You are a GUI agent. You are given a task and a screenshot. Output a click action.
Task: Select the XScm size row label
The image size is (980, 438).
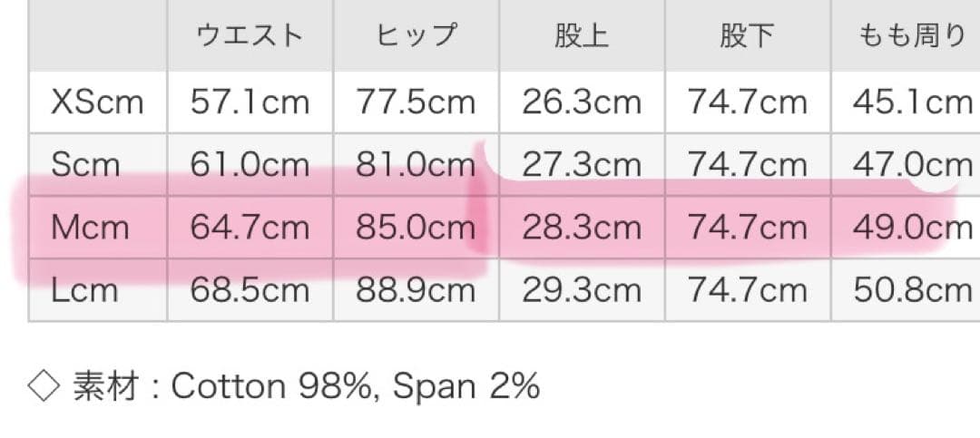click(x=97, y=102)
